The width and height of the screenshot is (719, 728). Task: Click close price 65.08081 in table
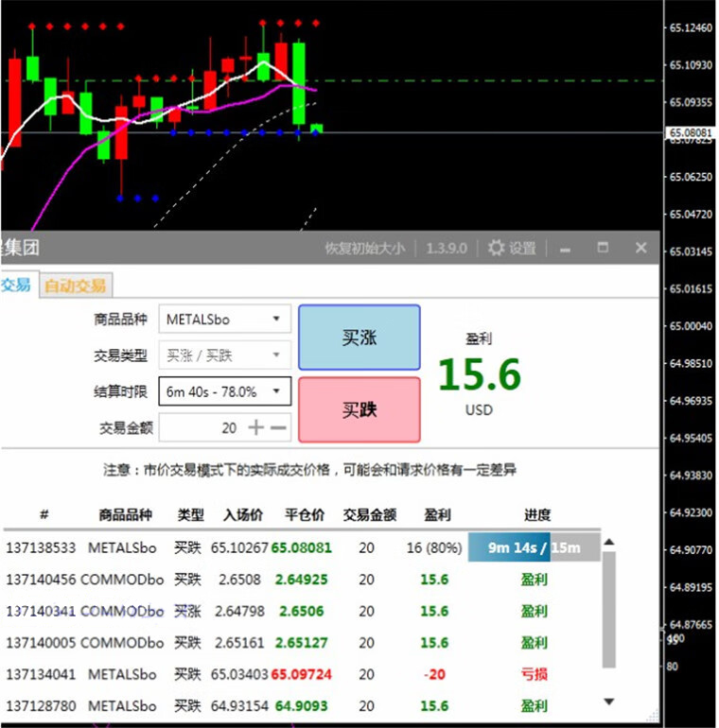click(301, 547)
